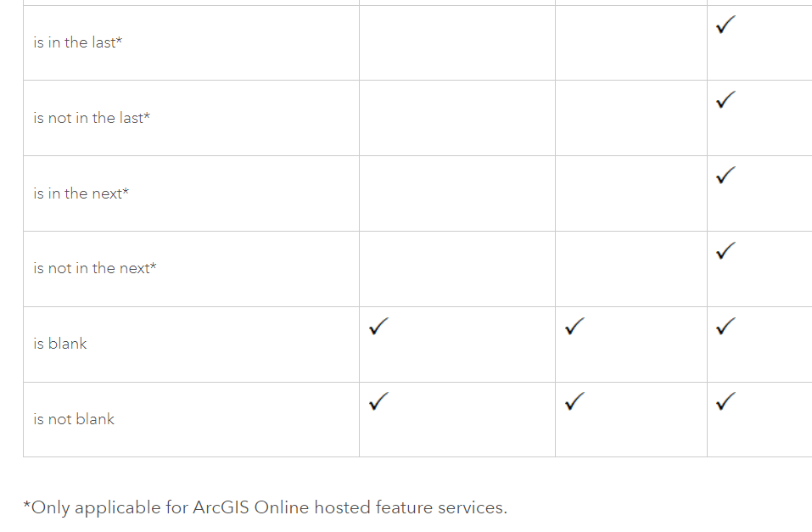Select the checkmark in 'is in the next*' row
This screenshot has height=532, width=812.
pos(725,176)
